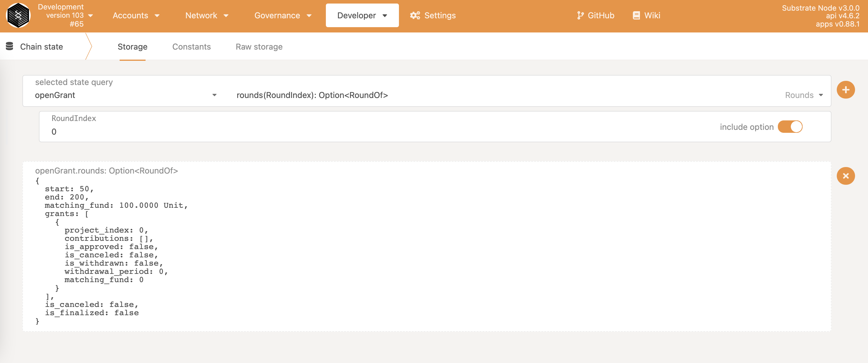Click the Settings gear icon
The width and height of the screenshot is (868, 363).
(415, 16)
